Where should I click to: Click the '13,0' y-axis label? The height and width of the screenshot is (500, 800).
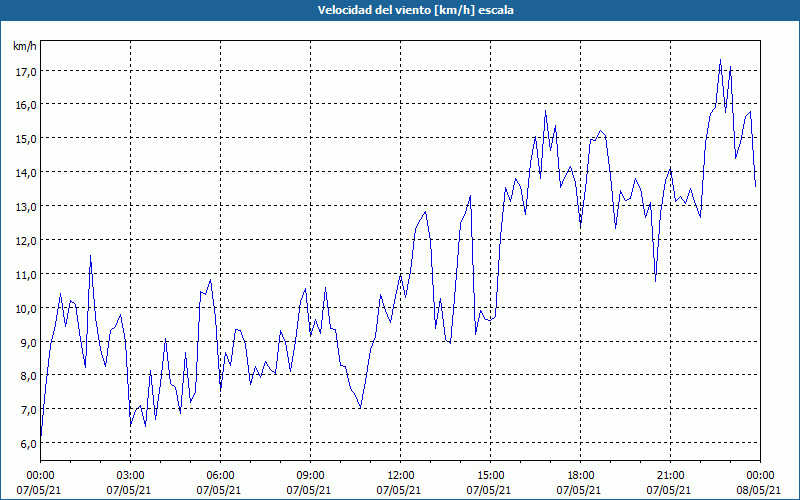point(26,207)
